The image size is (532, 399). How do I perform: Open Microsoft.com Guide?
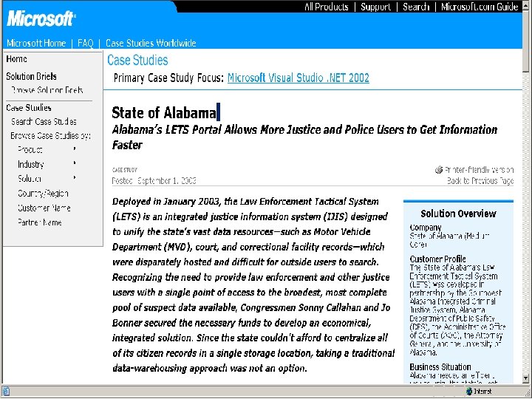point(480,7)
